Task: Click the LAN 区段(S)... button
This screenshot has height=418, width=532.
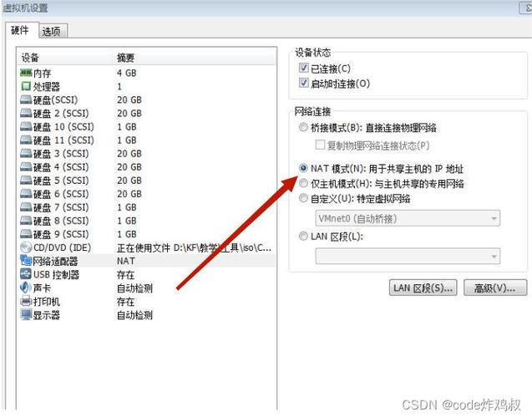Action: (x=423, y=288)
